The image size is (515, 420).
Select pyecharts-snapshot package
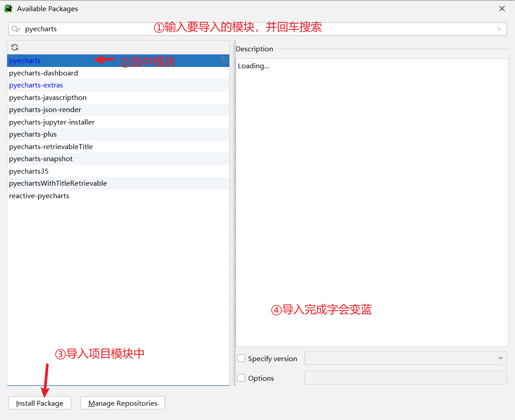click(x=118, y=159)
